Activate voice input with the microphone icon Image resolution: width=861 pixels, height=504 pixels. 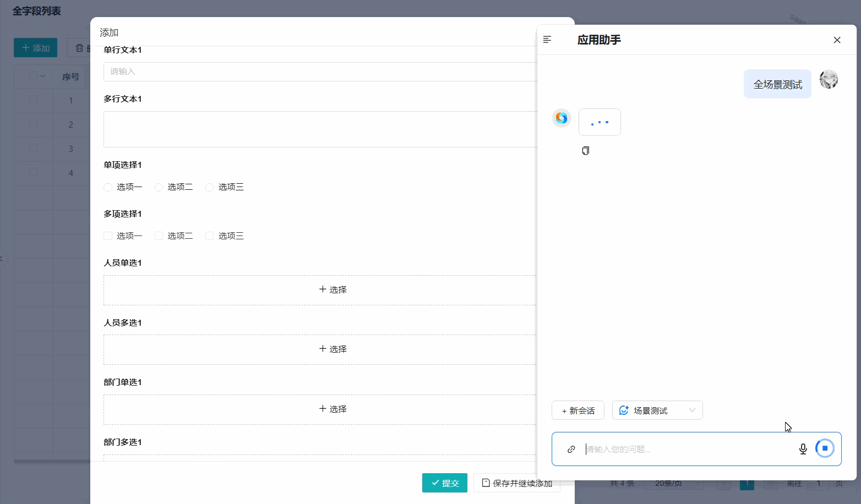[803, 448]
